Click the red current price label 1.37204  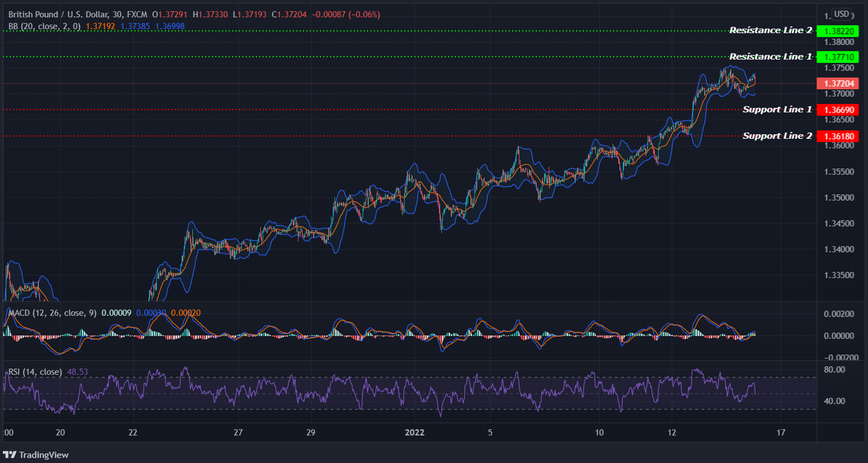838,84
